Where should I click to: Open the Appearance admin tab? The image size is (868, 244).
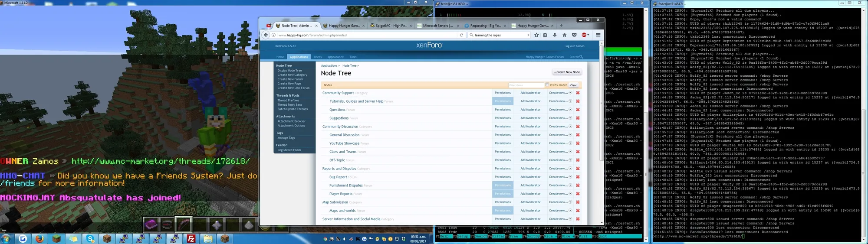click(335, 57)
